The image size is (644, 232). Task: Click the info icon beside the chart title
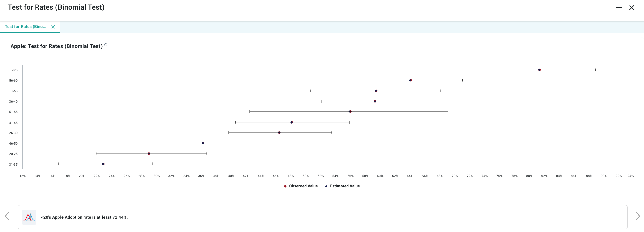pos(106,45)
